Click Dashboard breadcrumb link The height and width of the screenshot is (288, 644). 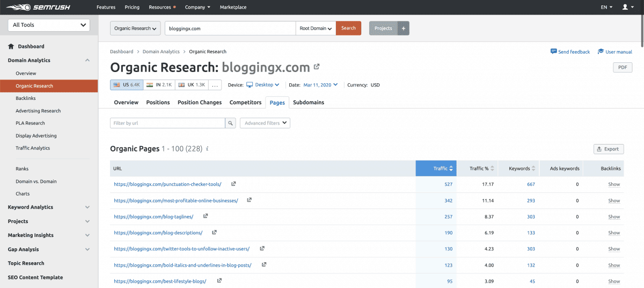click(121, 52)
